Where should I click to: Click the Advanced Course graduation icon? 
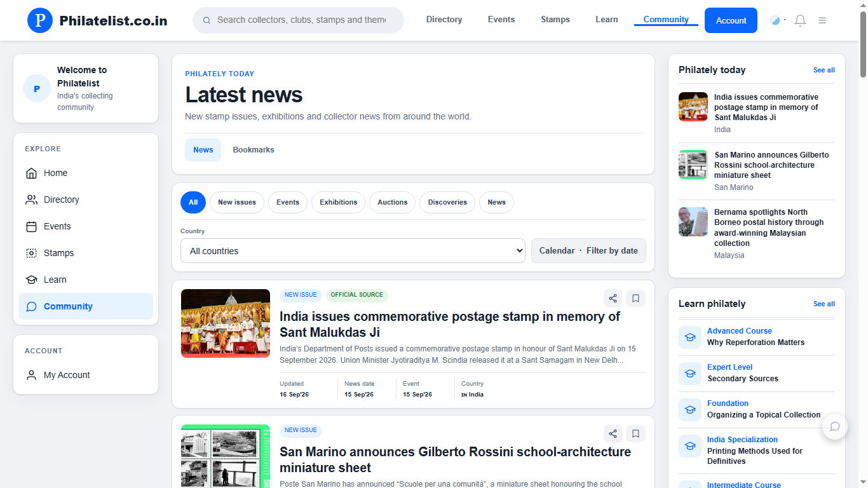pos(690,337)
